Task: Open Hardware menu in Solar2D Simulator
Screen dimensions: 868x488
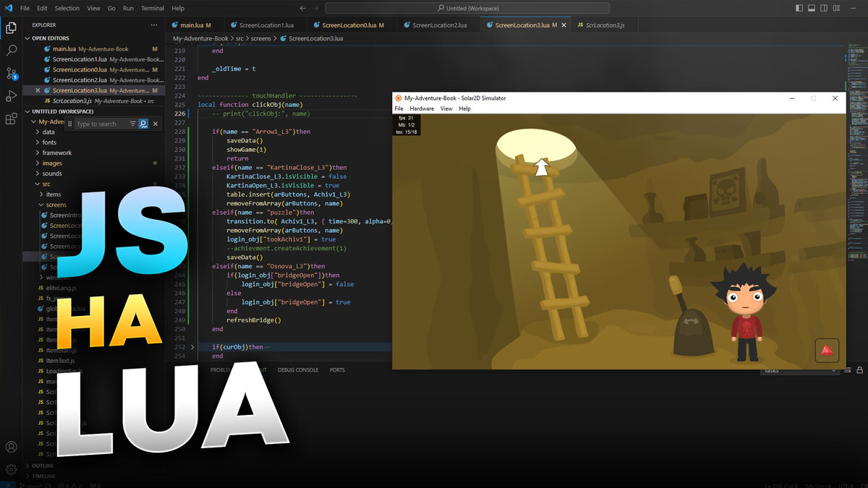Action: 422,108
